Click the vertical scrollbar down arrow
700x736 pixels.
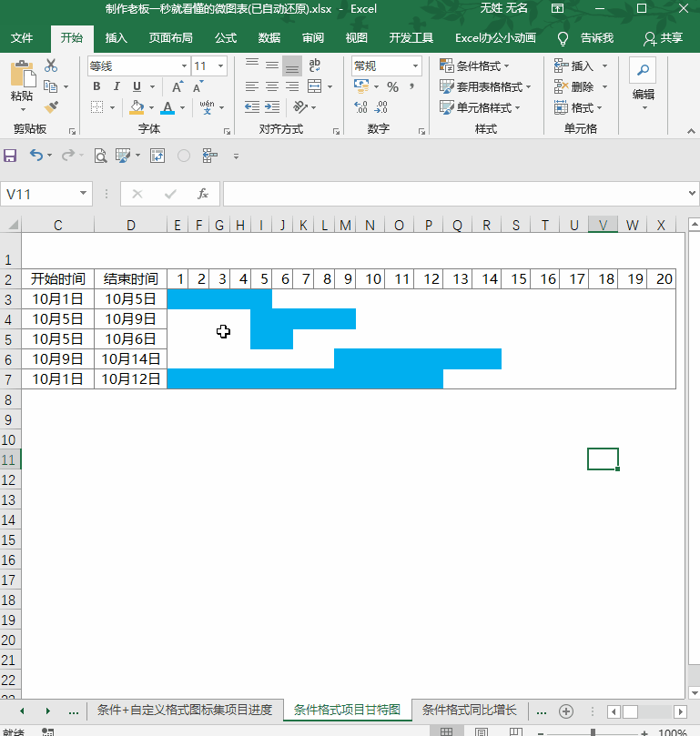tap(694, 693)
